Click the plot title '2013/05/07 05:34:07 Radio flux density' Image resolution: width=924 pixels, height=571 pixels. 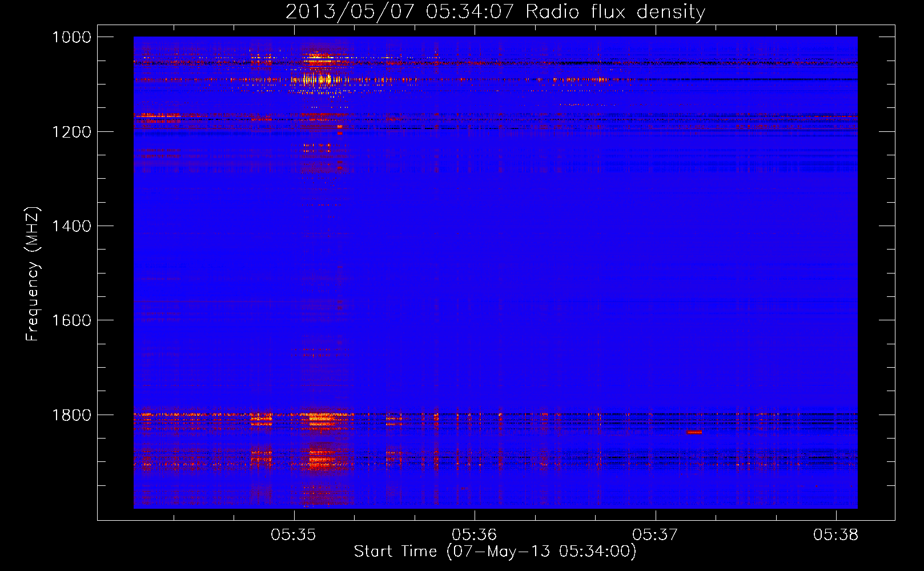(x=495, y=11)
